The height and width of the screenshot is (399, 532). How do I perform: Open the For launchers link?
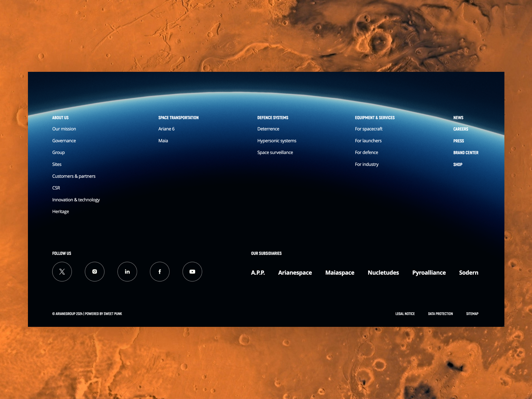coord(368,141)
